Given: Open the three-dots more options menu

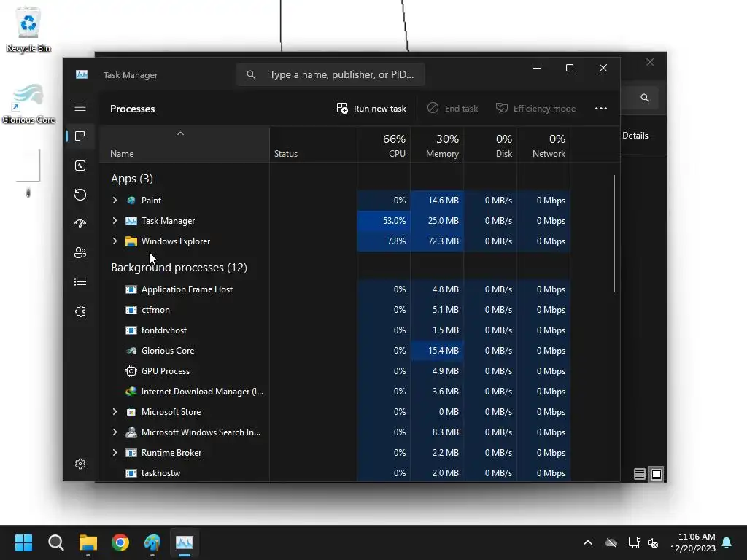Looking at the screenshot, I should tap(601, 109).
